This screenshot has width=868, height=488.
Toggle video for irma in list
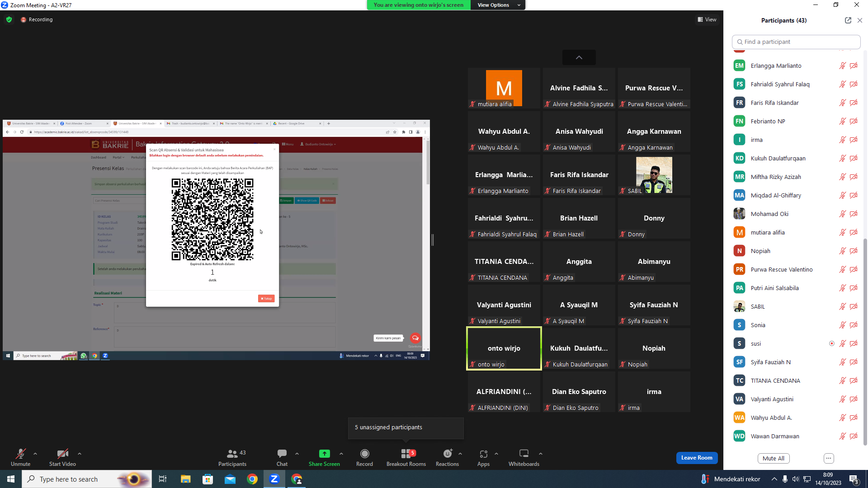click(x=854, y=140)
